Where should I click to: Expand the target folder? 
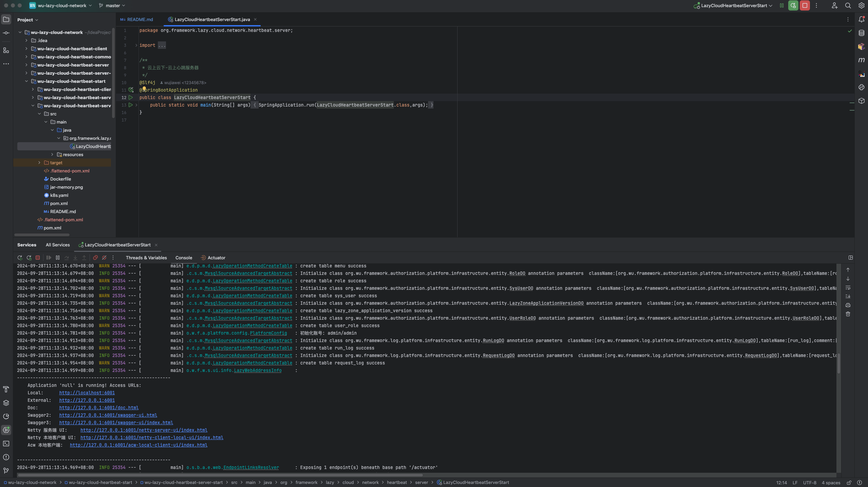click(x=39, y=163)
